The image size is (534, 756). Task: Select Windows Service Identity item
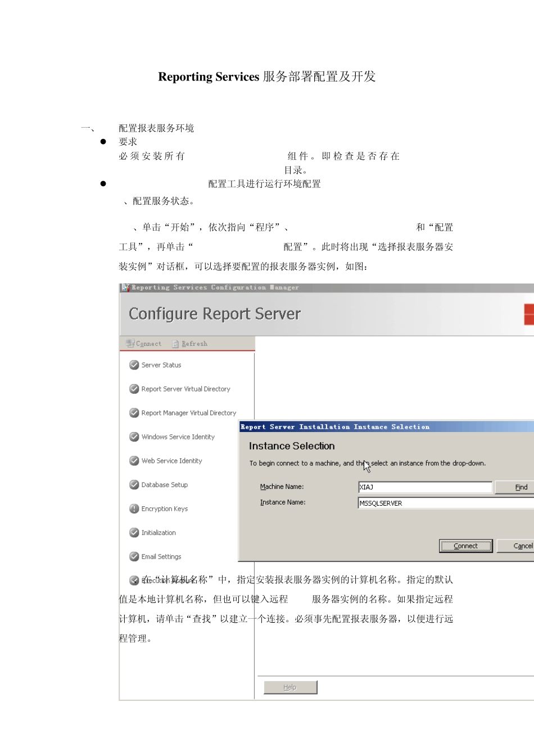178,436
